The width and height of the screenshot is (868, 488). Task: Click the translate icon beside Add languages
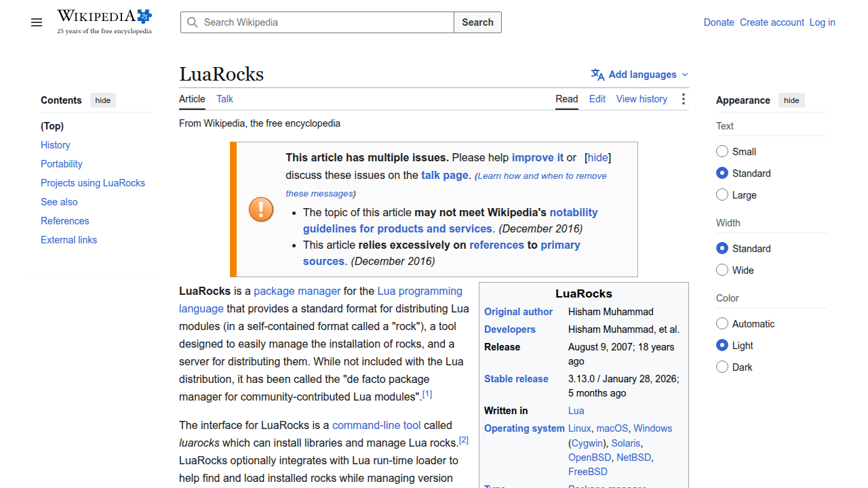pos(597,75)
